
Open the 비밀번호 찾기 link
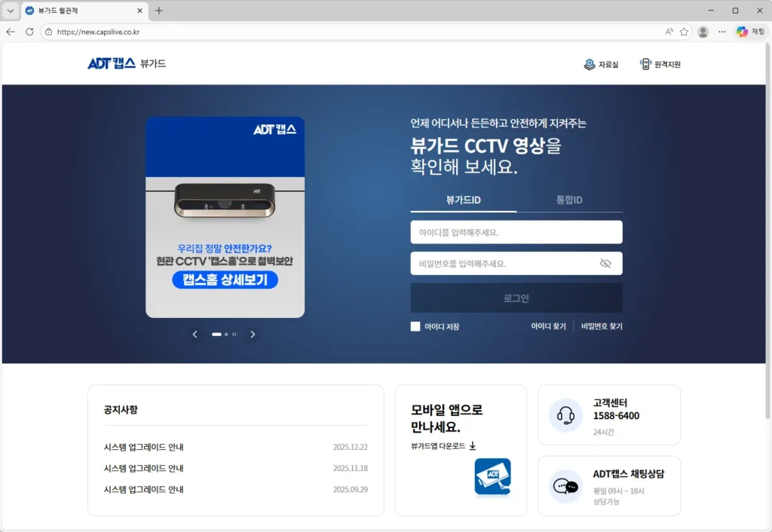click(x=602, y=326)
